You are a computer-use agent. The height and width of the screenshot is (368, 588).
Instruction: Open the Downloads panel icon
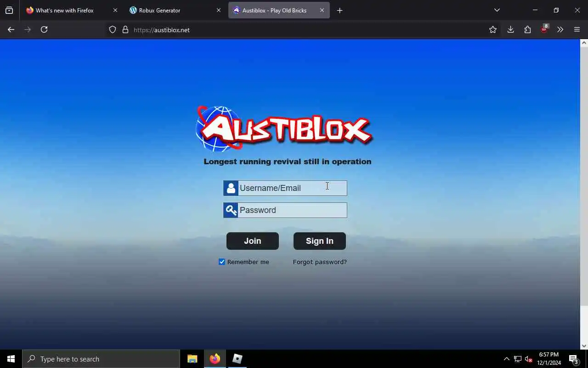tap(510, 29)
